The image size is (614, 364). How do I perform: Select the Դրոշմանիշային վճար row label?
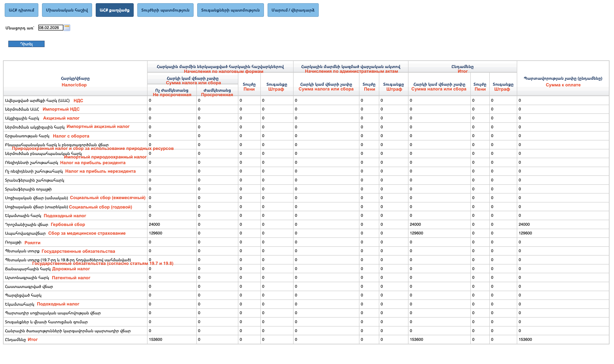26,224
